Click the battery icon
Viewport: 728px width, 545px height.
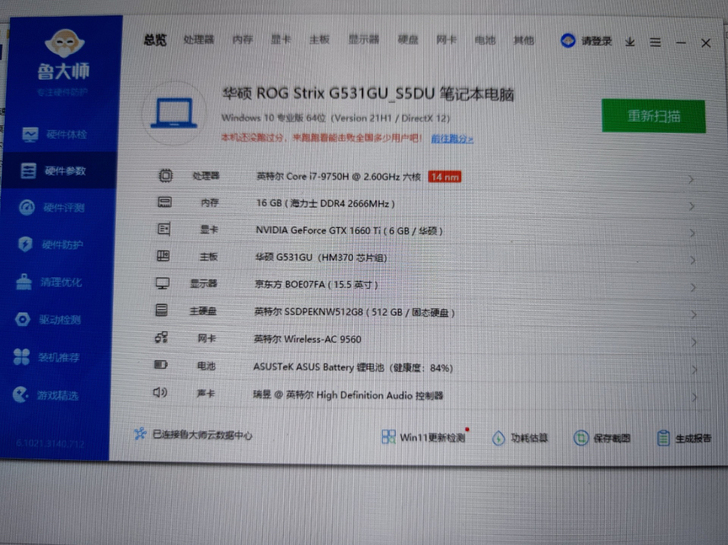161,365
